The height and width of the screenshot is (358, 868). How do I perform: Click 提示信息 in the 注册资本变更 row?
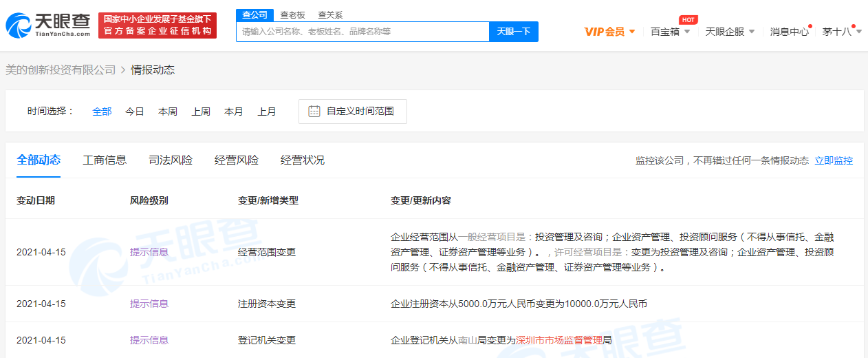click(149, 304)
